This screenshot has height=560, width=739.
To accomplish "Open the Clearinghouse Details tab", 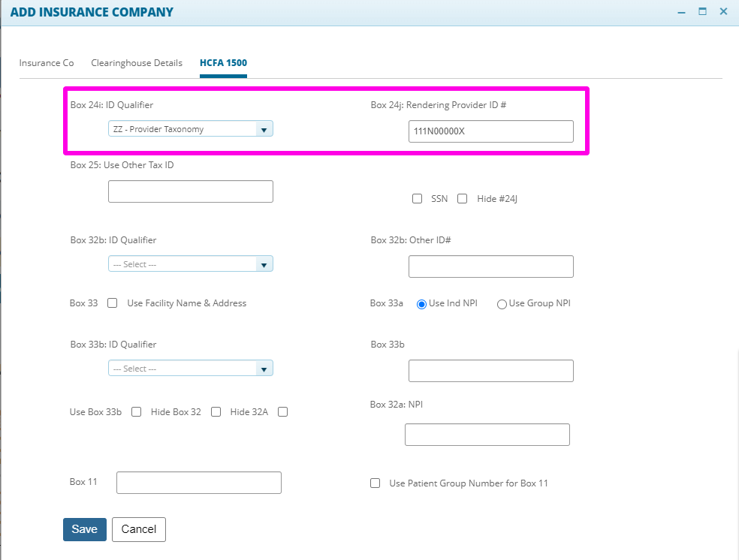I will 136,63.
